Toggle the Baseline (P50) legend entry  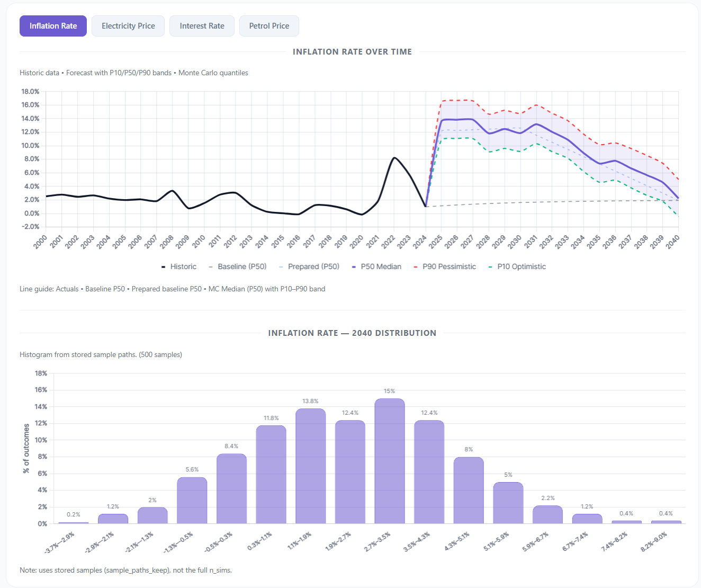tap(238, 266)
